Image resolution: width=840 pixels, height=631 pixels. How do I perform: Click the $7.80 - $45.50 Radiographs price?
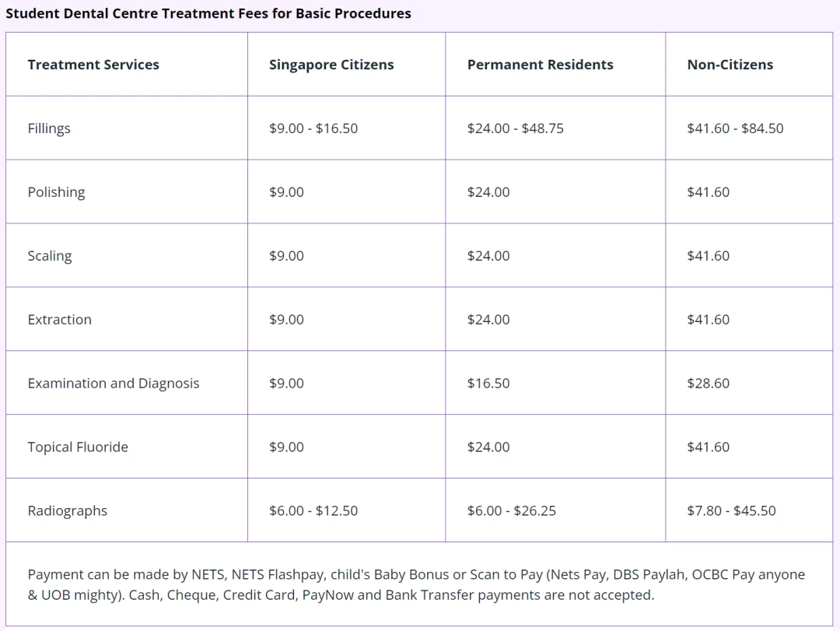pos(731,510)
